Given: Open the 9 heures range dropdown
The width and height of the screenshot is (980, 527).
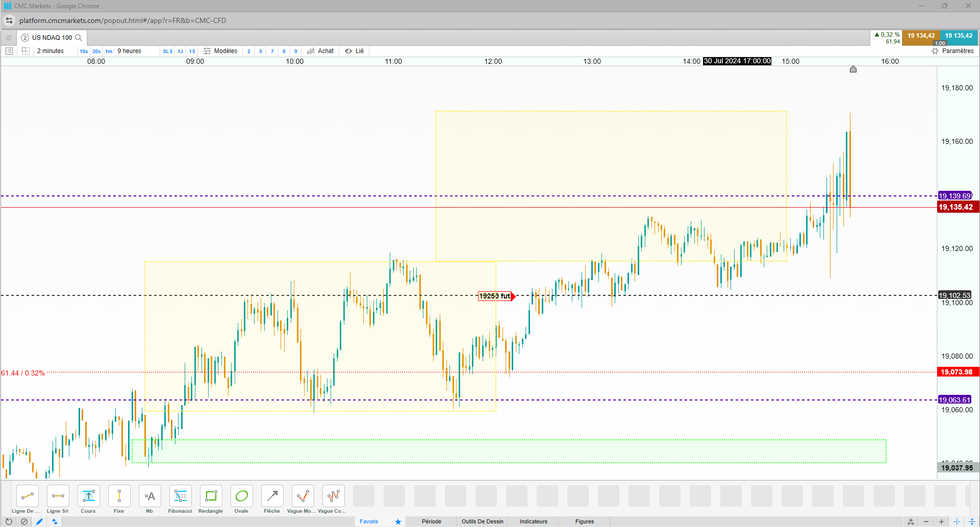Looking at the screenshot, I should pos(130,51).
